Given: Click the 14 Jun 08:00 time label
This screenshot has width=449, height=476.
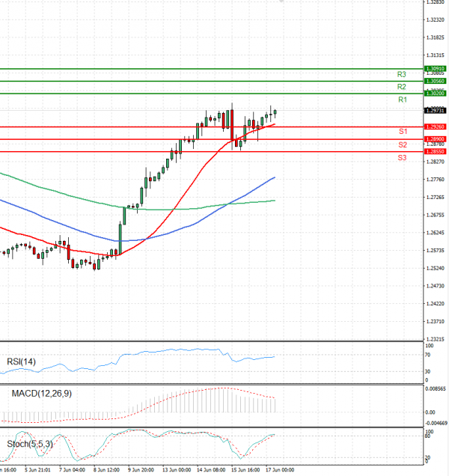Looking at the screenshot, I should pyautogui.click(x=211, y=470).
